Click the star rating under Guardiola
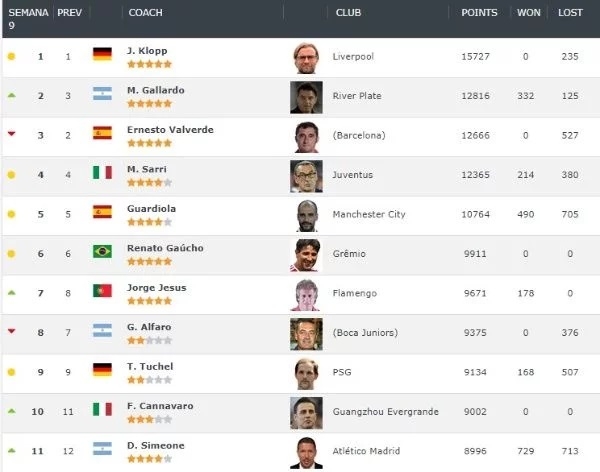Image resolution: width=600 pixels, height=472 pixels. click(149, 222)
